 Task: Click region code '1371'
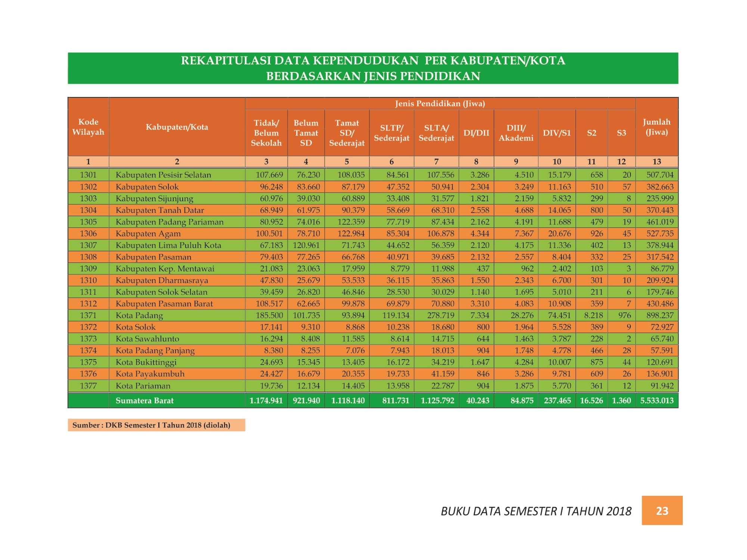88,315
